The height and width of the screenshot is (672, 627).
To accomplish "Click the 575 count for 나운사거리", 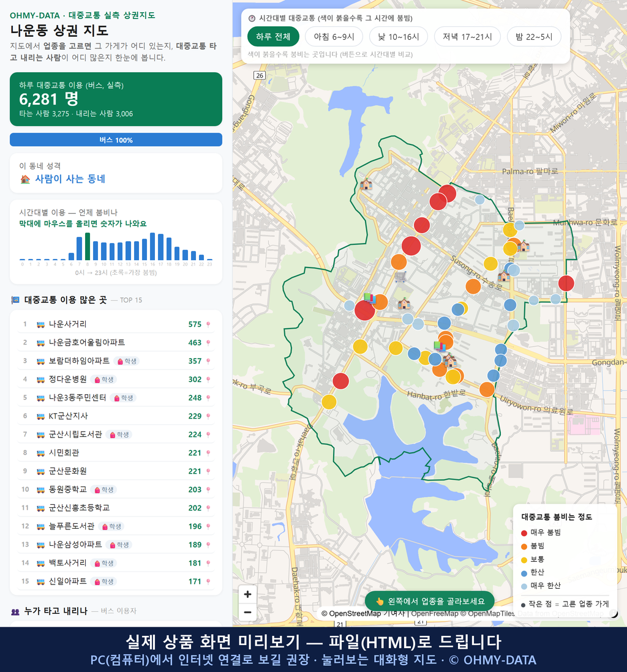I will tap(195, 324).
